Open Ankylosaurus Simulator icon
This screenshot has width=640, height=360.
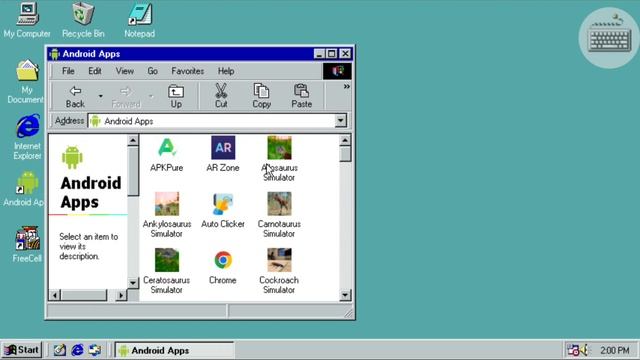(x=167, y=204)
